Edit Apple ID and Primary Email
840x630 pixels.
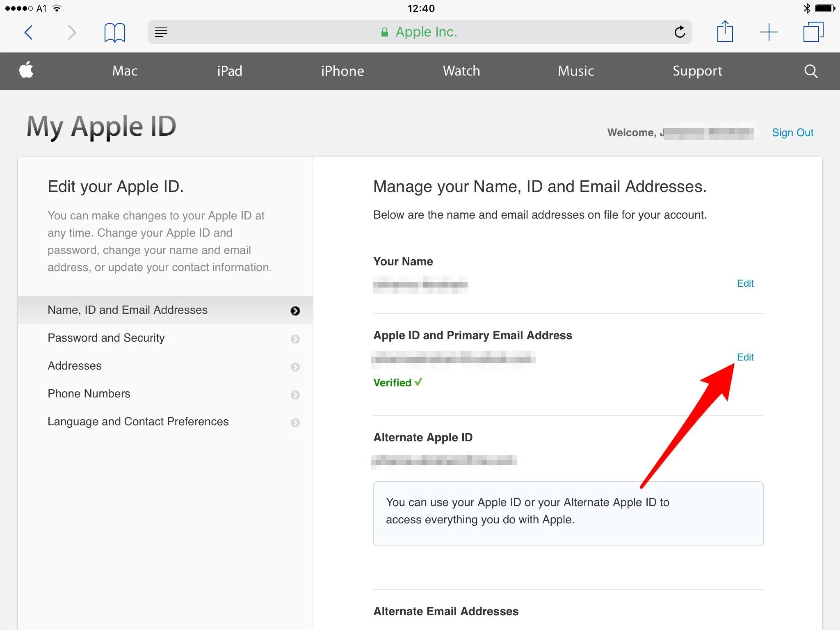coord(745,357)
